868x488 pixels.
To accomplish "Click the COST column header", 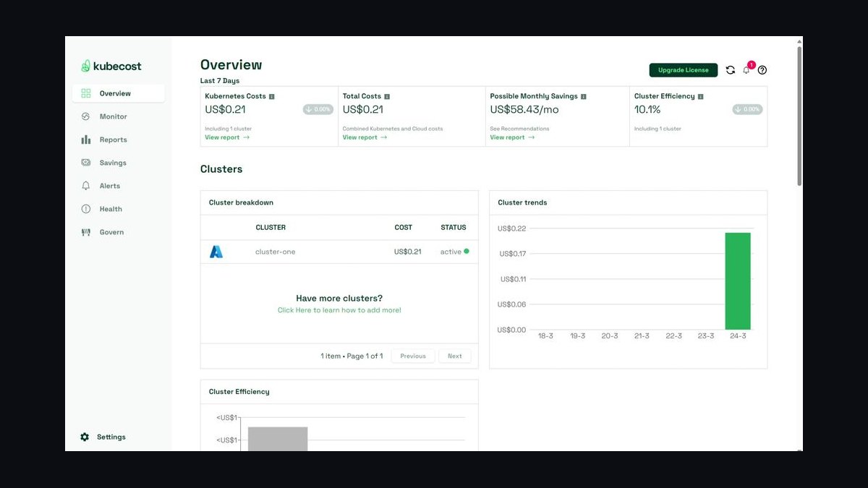I will (x=403, y=227).
